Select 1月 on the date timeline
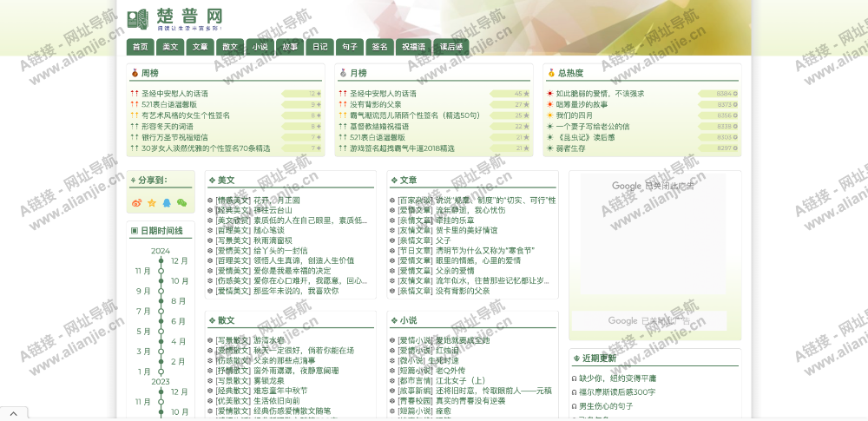The height and width of the screenshot is (421, 868). click(x=144, y=372)
